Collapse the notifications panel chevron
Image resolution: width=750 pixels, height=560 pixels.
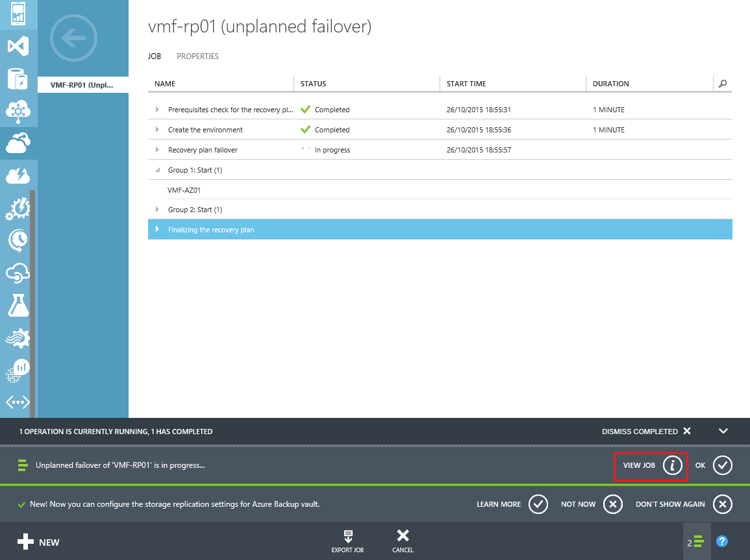[x=723, y=432]
